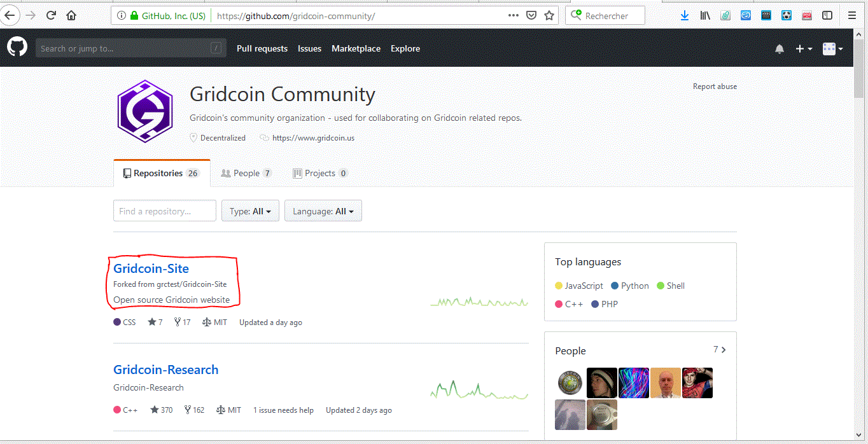Screen dimensions: 868x444
Task: Expand the plus Create new dropdown
Action: pyautogui.click(x=804, y=49)
